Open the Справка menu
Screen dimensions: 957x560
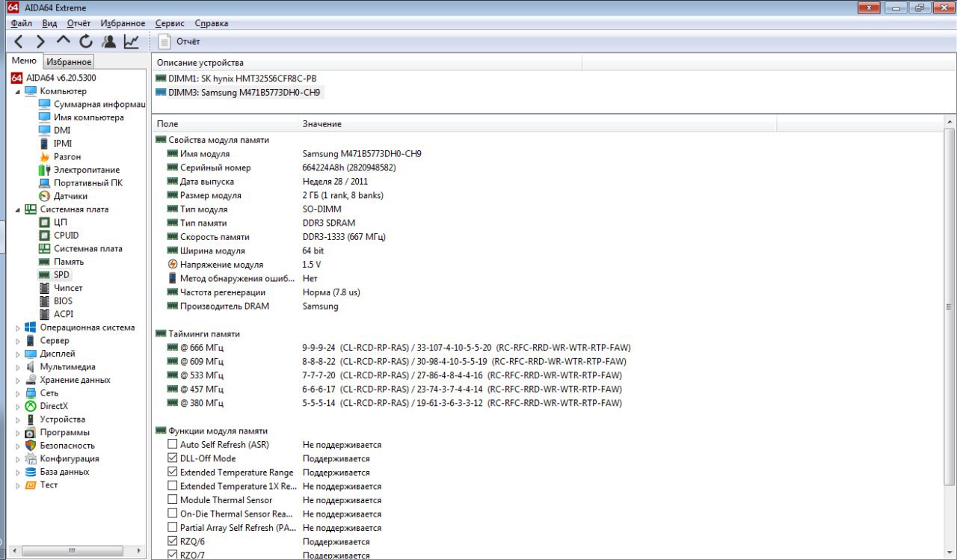click(212, 23)
